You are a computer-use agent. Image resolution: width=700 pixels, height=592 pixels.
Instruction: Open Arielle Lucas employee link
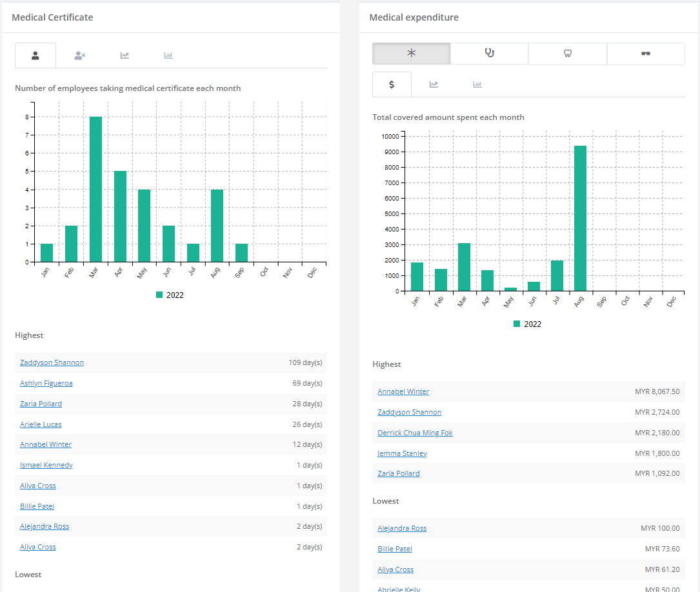(x=41, y=424)
